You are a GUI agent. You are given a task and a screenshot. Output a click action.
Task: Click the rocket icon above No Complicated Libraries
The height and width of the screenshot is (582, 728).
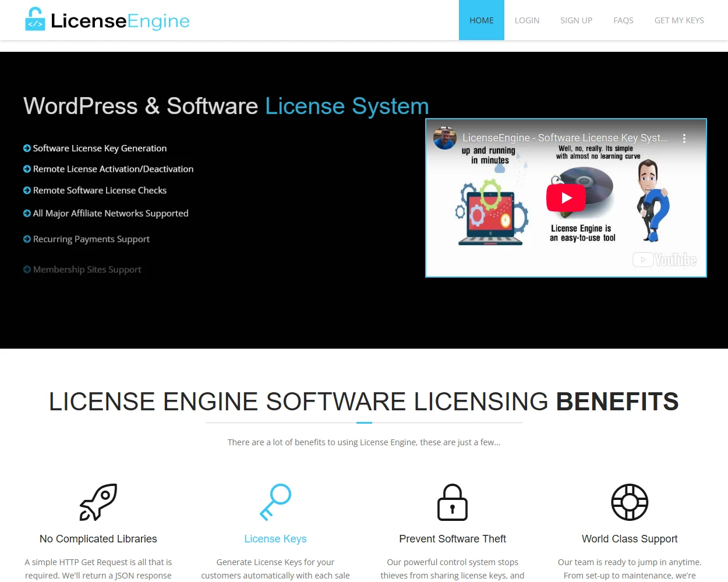98,502
